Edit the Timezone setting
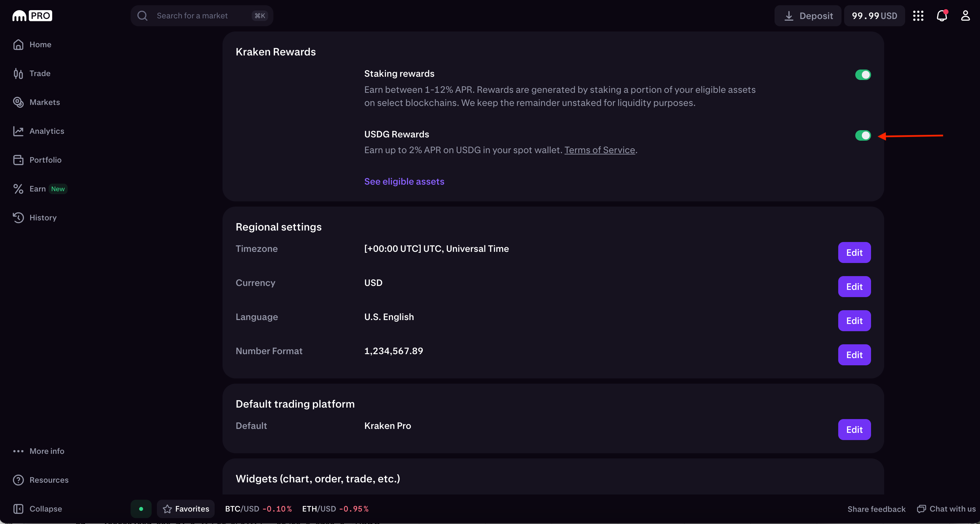980x524 pixels. tap(854, 252)
